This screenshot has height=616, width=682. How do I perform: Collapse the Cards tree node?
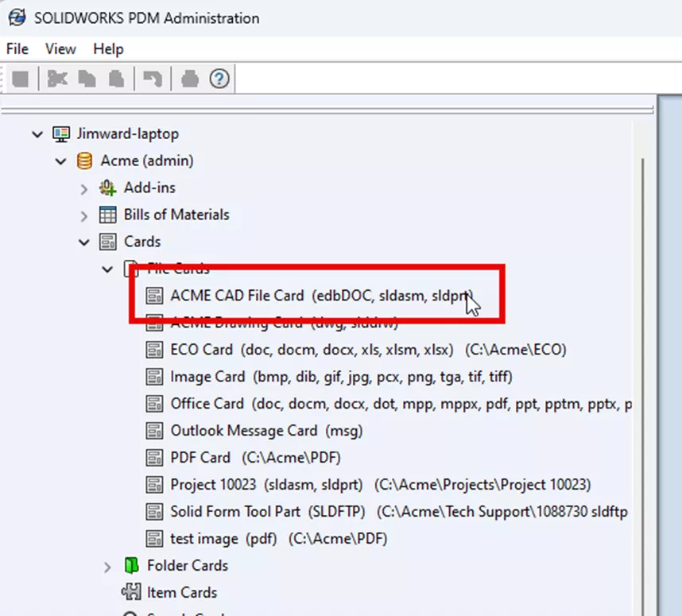83,242
